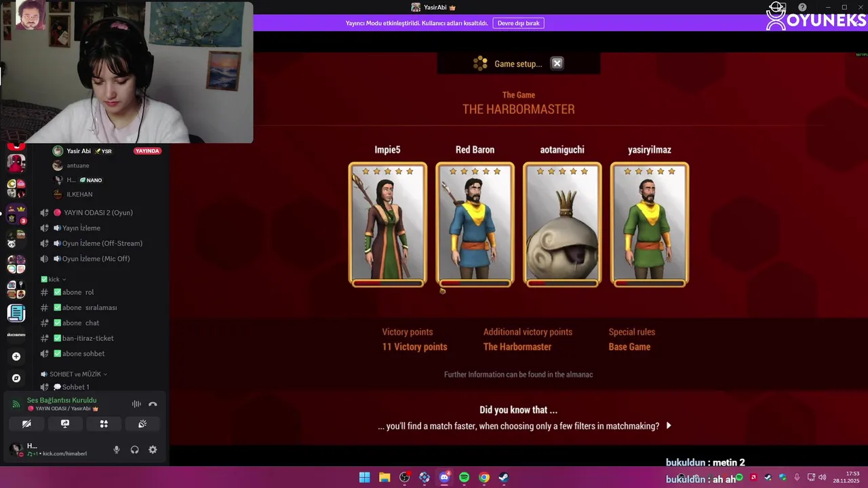The height and width of the screenshot is (488, 868).
Task: Click antuane user in voice channel
Action: [x=78, y=165]
